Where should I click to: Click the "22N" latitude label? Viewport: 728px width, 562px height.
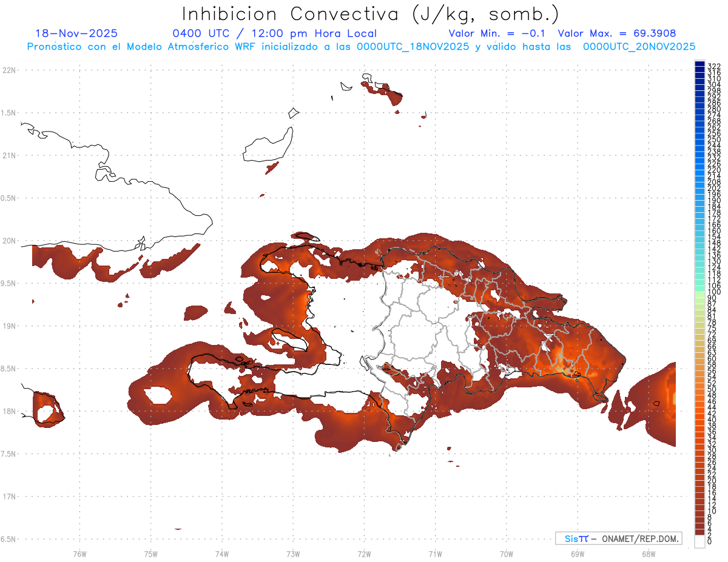coord(9,70)
